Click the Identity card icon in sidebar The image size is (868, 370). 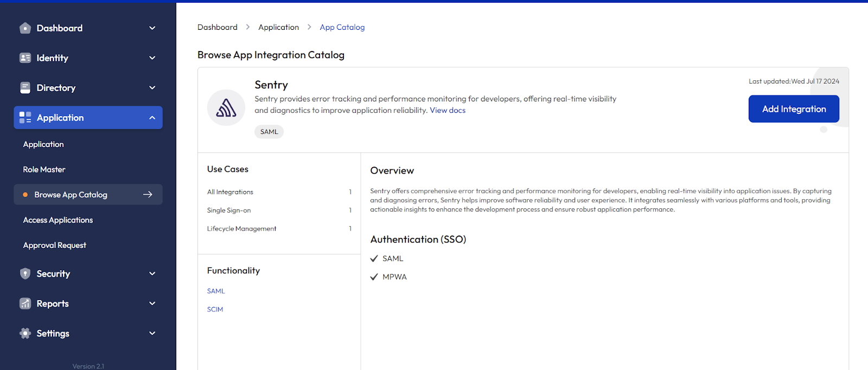coord(25,58)
